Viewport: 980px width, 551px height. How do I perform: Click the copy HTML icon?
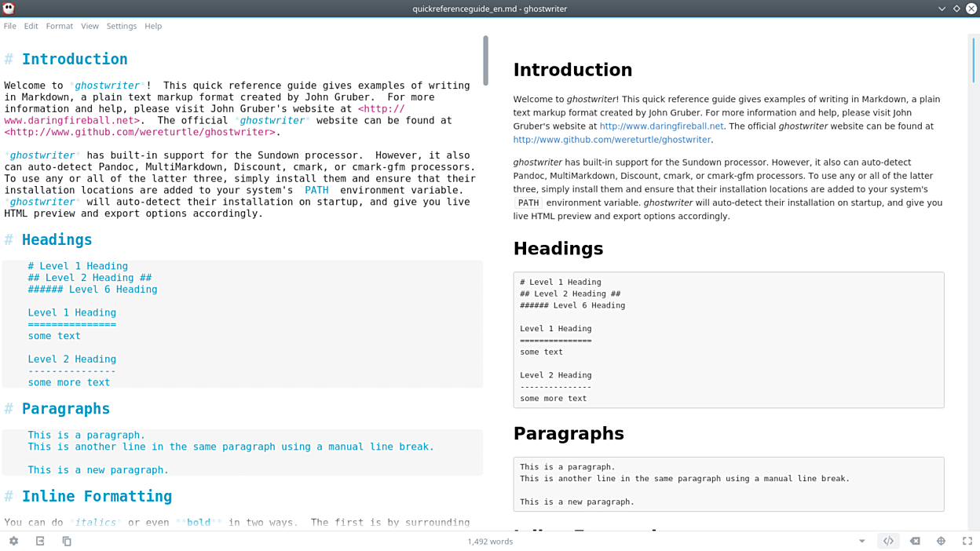click(x=67, y=541)
